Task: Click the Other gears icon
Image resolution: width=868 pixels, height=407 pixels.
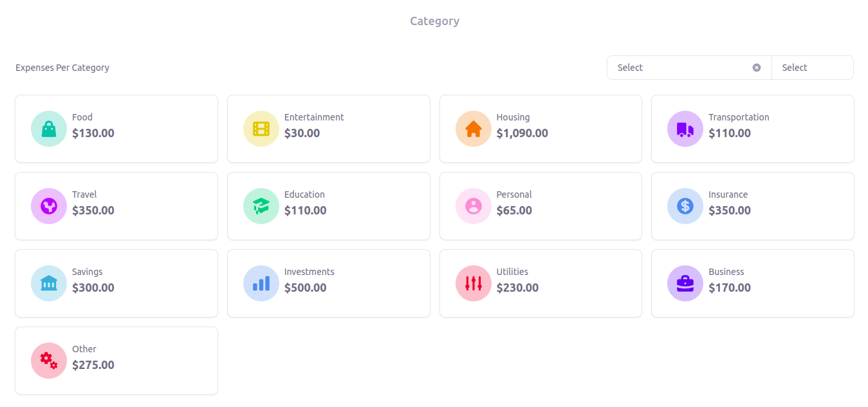Action: 49,361
